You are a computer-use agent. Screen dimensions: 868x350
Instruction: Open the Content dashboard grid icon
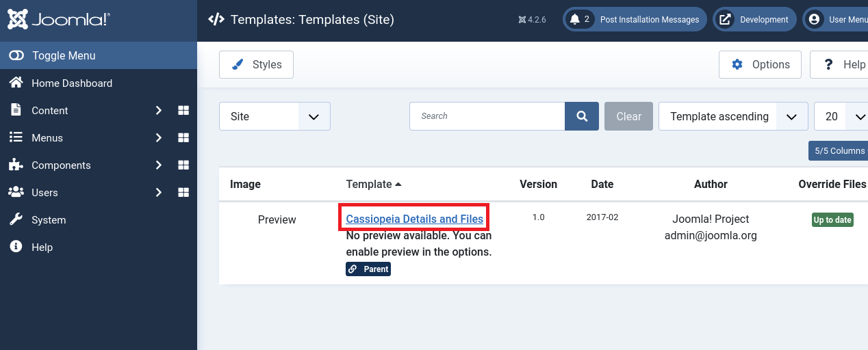183,111
